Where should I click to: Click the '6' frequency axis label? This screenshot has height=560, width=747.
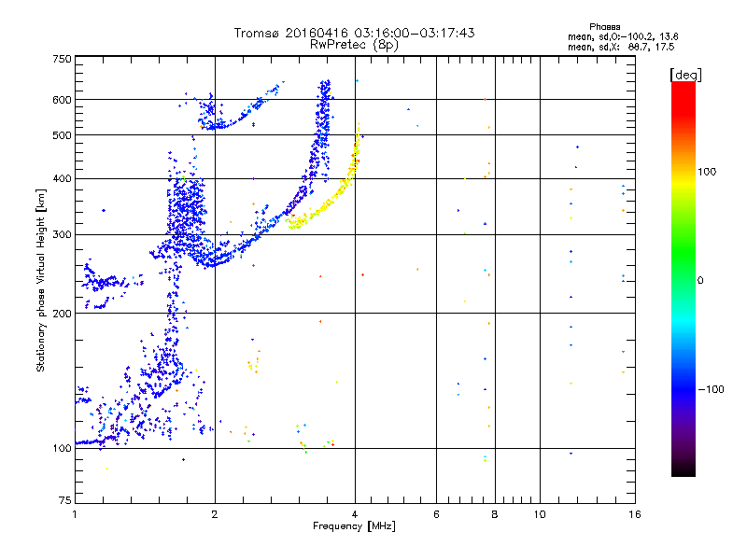436,514
